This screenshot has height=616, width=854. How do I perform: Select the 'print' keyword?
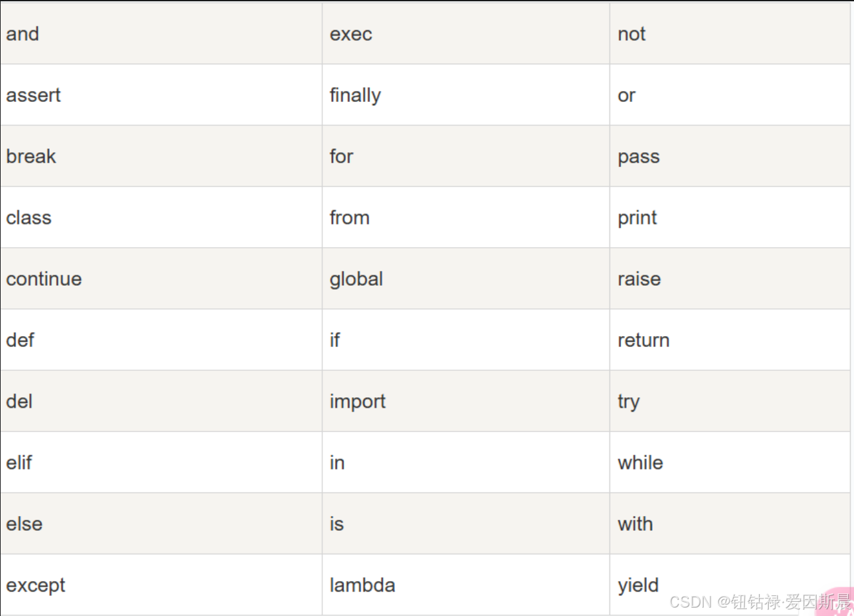(x=637, y=218)
